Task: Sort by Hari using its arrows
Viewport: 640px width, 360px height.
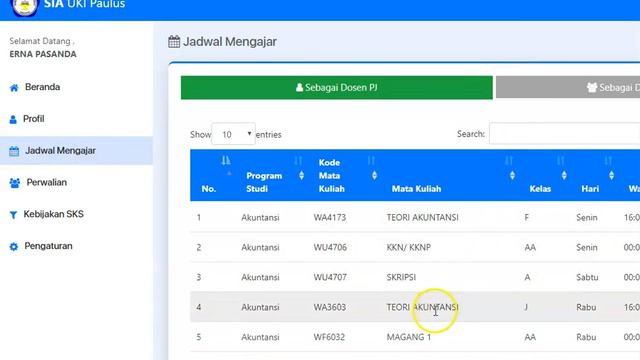Action: point(611,176)
